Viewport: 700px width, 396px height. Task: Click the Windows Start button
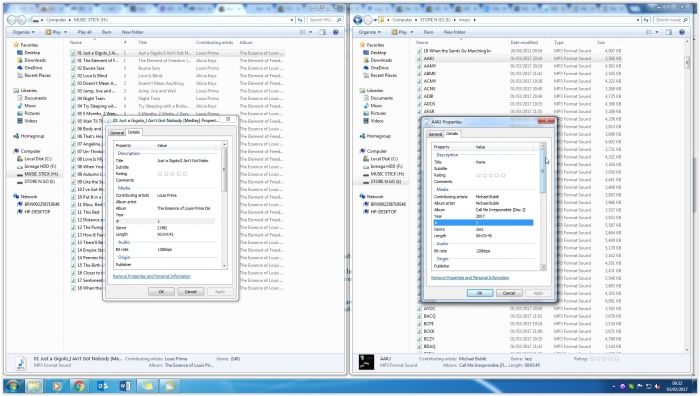12,386
